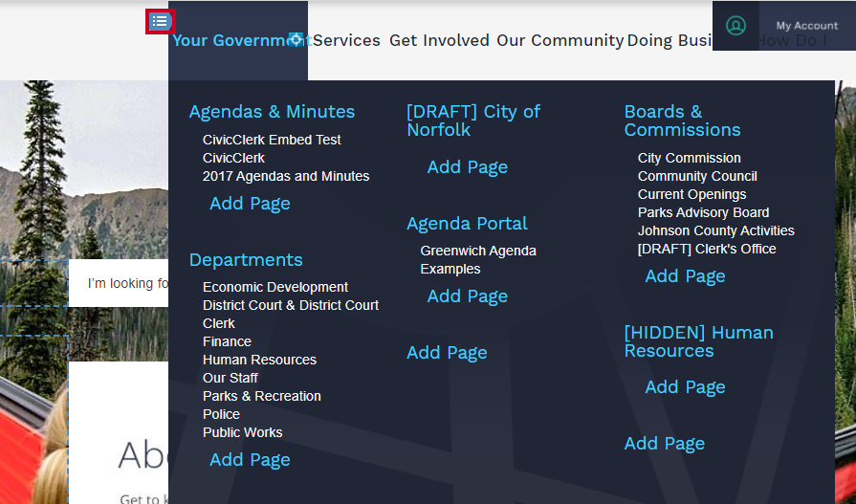856x504 pixels.
Task: Select Our Staff link
Action: (x=230, y=378)
